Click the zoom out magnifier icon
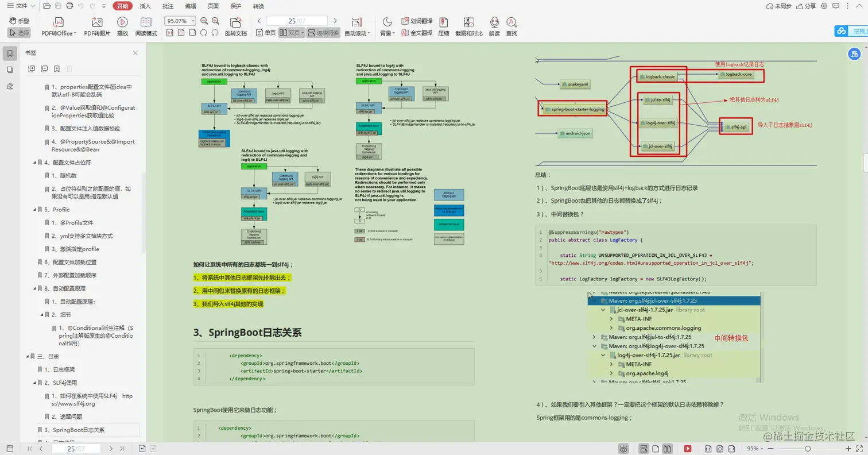The image size is (868, 455). coord(204,21)
